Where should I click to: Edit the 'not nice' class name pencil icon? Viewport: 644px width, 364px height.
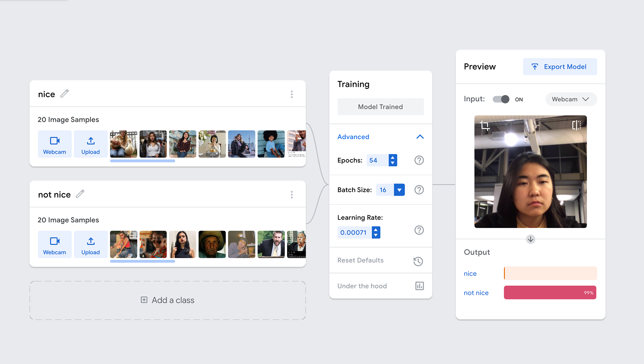(80, 194)
